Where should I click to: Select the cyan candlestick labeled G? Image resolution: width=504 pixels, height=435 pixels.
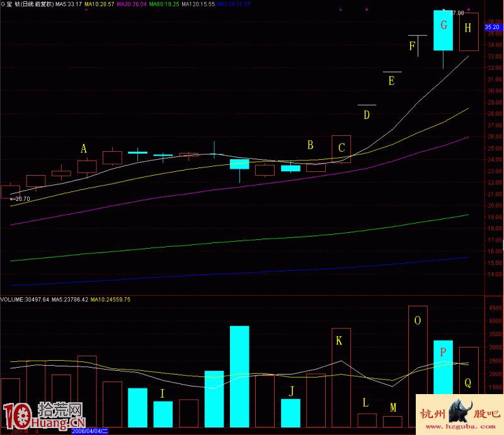(443, 31)
